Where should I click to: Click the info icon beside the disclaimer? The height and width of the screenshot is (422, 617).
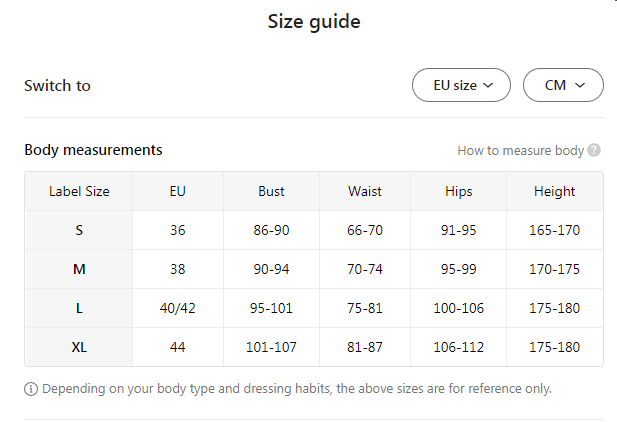(x=31, y=388)
